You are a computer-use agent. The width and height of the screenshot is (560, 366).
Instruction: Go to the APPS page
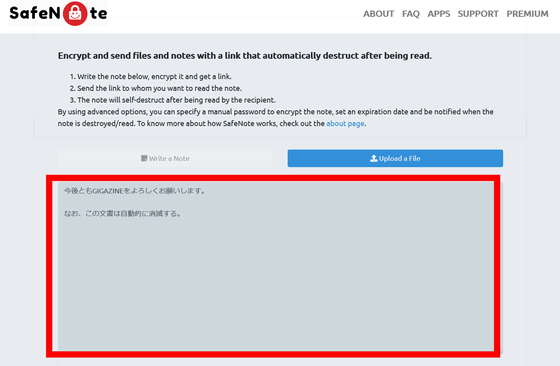[439, 14]
